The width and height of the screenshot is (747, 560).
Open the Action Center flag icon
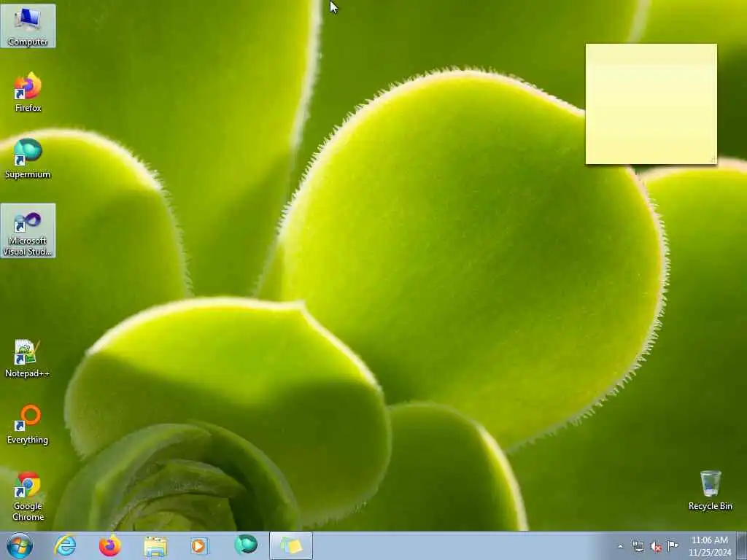673,545
